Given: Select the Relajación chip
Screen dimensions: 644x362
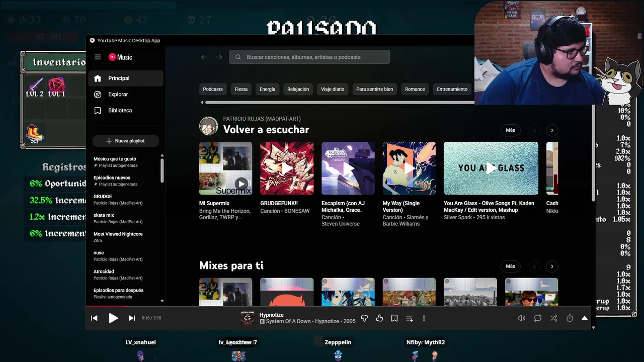Looking at the screenshot, I should click(298, 89).
